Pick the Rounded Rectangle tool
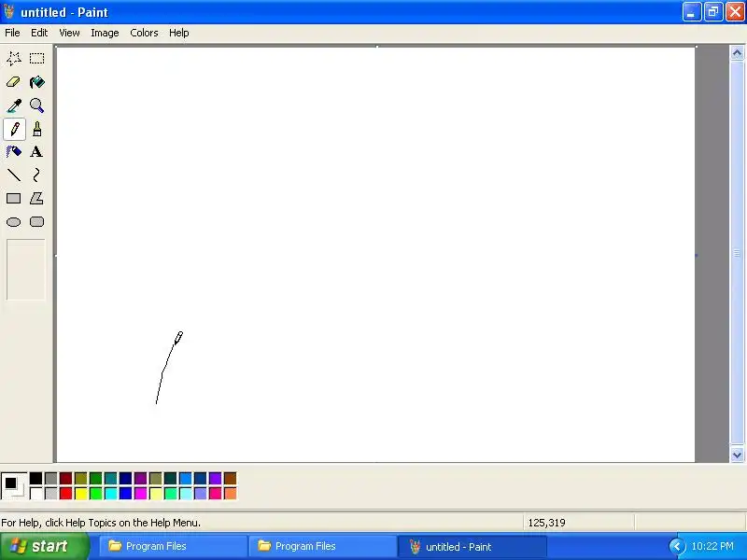This screenshot has width=747, height=560. (x=36, y=222)
